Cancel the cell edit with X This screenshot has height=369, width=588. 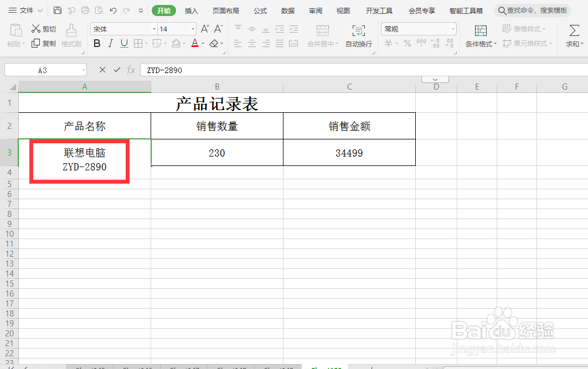102,70
